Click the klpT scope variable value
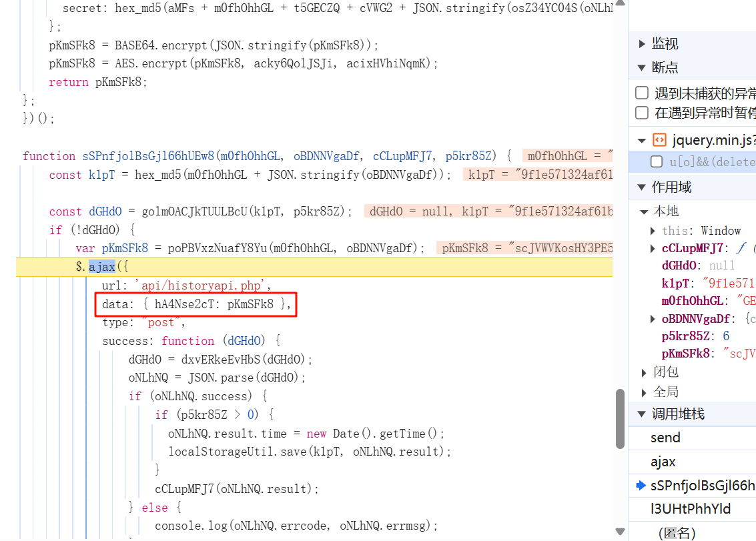Screen dimensions: 756x541 click(x=729, y=284)
